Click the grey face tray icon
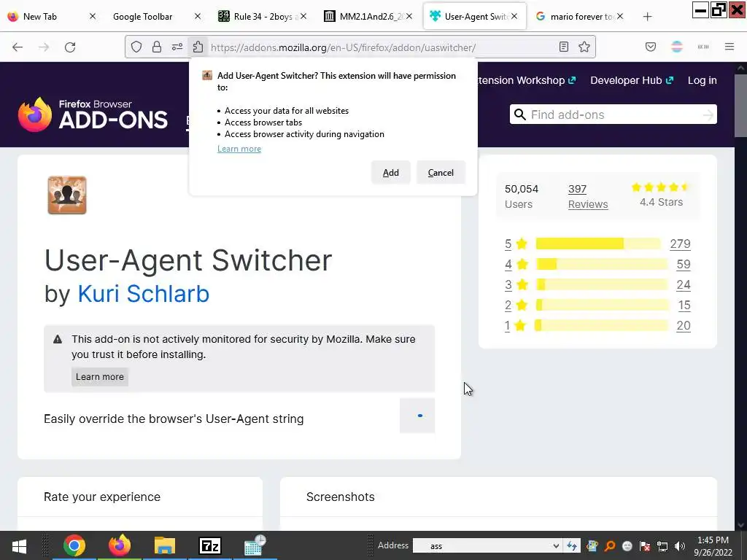Viewport: 747px width, 560px height. [627, 546]
